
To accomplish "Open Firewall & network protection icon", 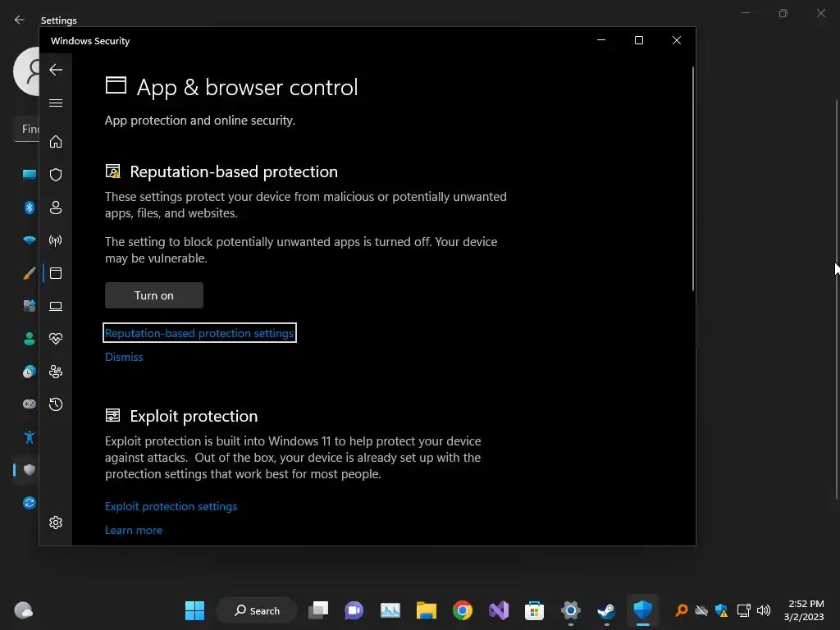I will tap(56, 240).
